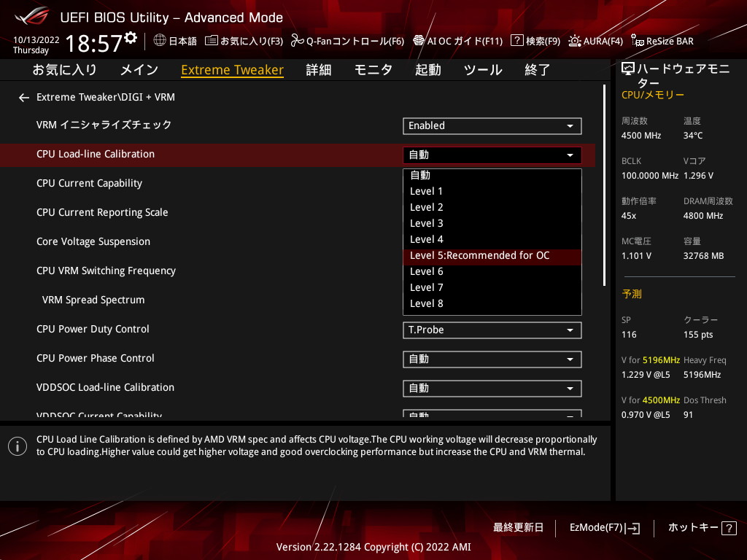Switch to メイン tab
The image size is (747, 560).
point(139,70)
